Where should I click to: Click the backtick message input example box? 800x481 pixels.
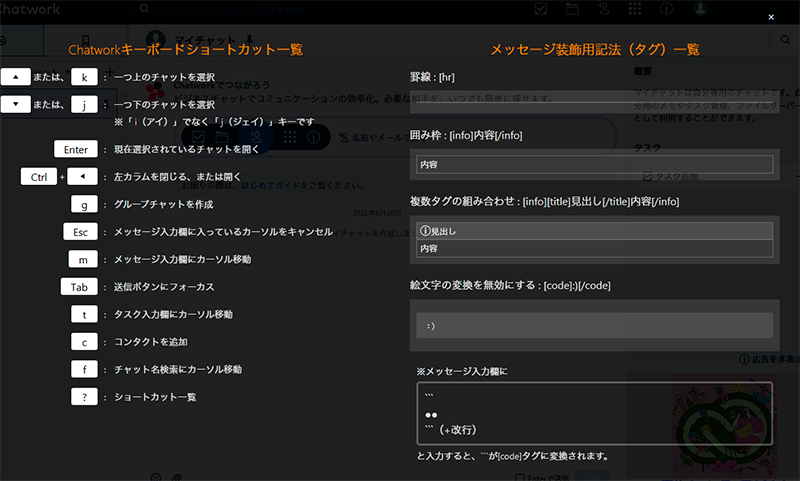pos(594,413)
